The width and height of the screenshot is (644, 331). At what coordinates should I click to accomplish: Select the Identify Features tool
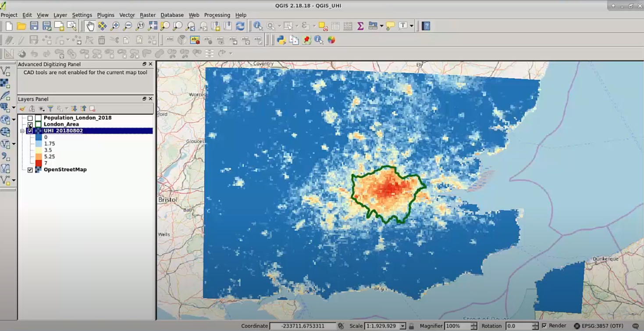click(258, 26)
